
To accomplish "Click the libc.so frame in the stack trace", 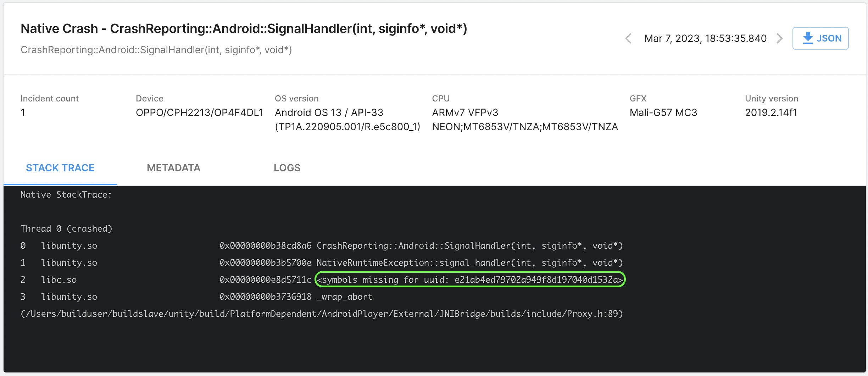I will [59, 279].
